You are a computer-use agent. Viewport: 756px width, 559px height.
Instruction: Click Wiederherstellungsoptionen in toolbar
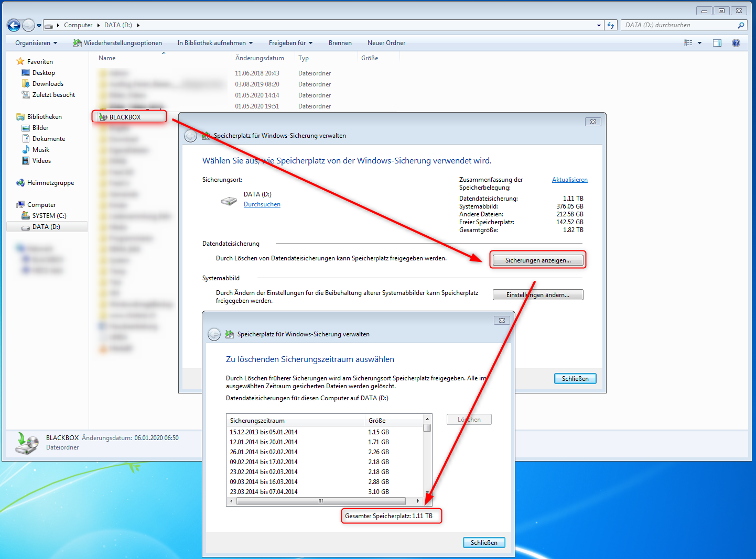(x=117, y=43)
